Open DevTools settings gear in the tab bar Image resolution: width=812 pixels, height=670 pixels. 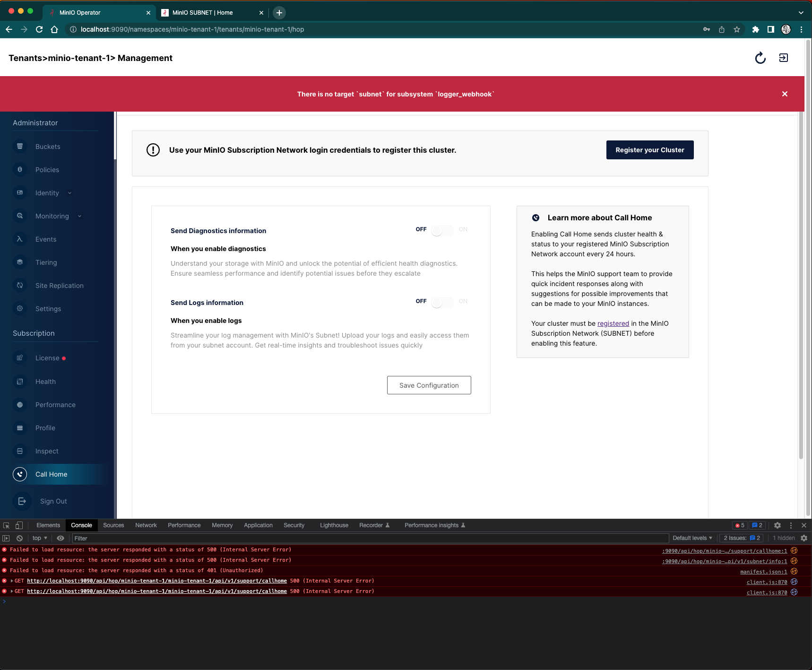(x=777, y=525)
